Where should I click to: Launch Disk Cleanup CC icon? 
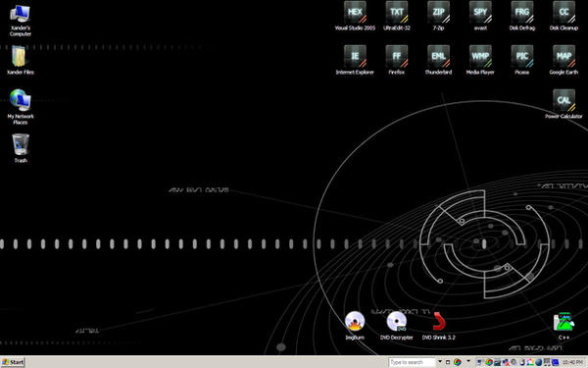coord(563,16)
